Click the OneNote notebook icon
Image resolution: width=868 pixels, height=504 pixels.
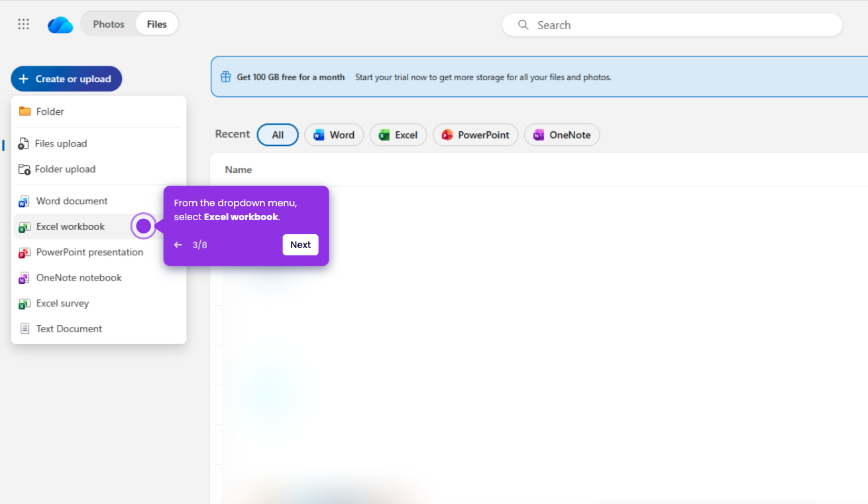point(25,278)
